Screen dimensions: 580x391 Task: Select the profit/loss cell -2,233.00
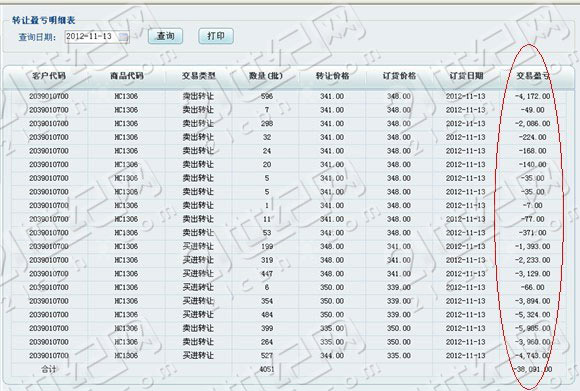[x=533, y=260]
